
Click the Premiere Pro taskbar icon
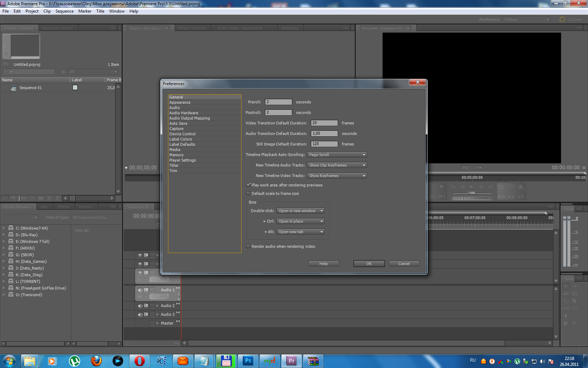pyautogui.click(x=291, y=361)
